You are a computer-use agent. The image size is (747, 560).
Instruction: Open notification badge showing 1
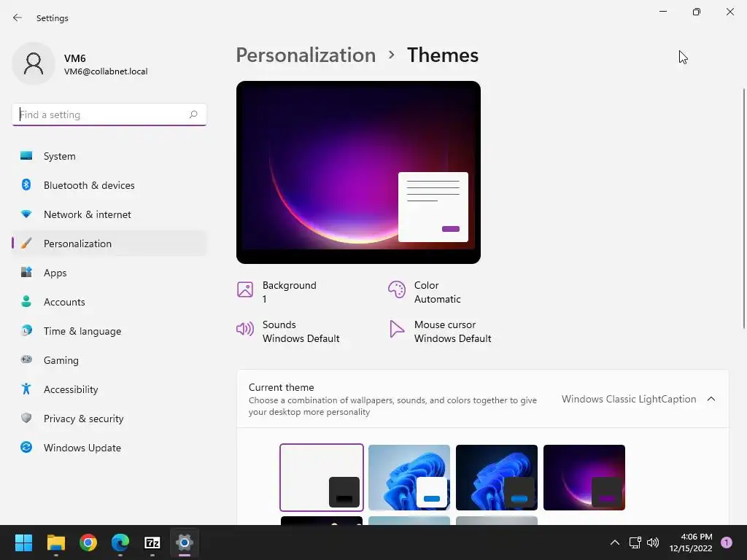pyautogui.click(x=727, y=542)
